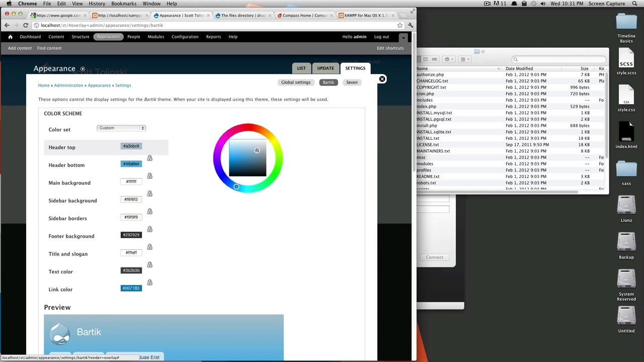Click the Find content shortcut

click(x=49, y=48)
